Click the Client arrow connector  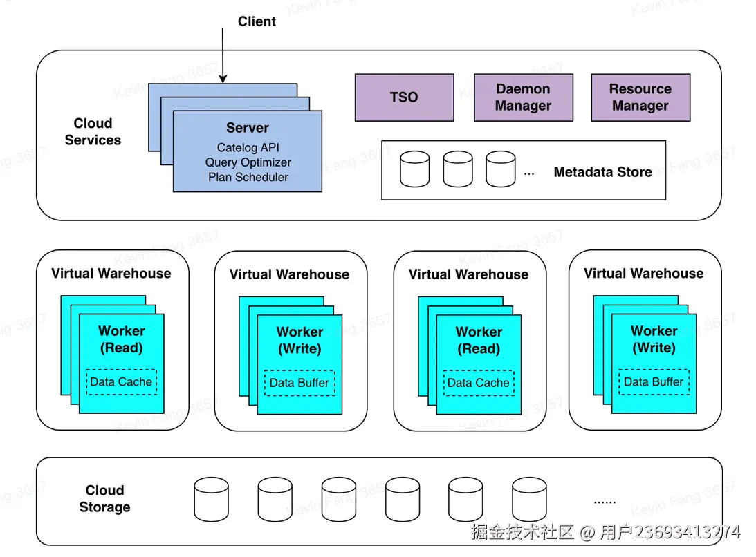tap(223, 55)
